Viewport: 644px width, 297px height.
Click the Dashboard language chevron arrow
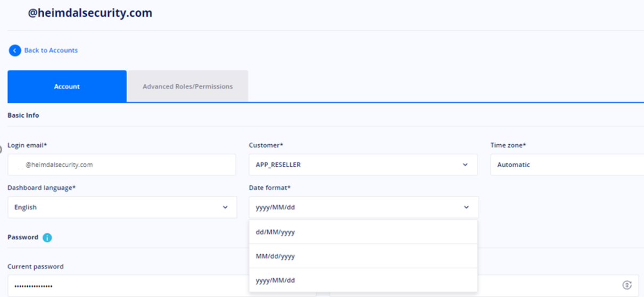point(225,208)
